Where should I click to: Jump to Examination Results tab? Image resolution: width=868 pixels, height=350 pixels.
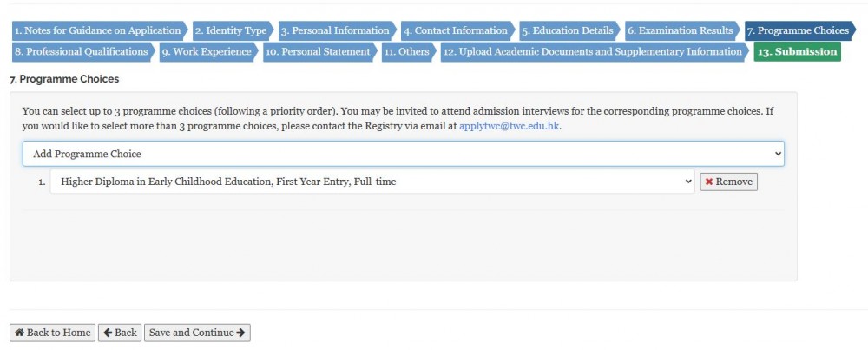(x=681, y=30)
